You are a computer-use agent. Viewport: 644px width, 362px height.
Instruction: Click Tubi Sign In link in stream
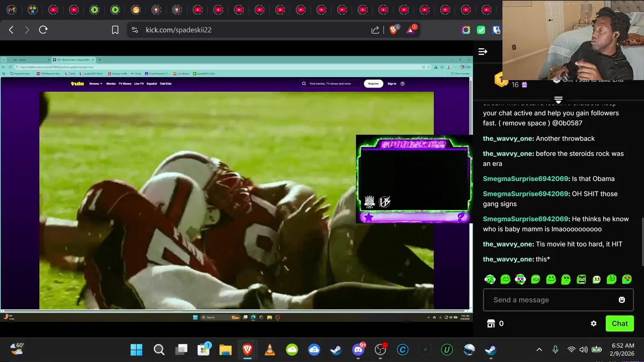[392, 83]
